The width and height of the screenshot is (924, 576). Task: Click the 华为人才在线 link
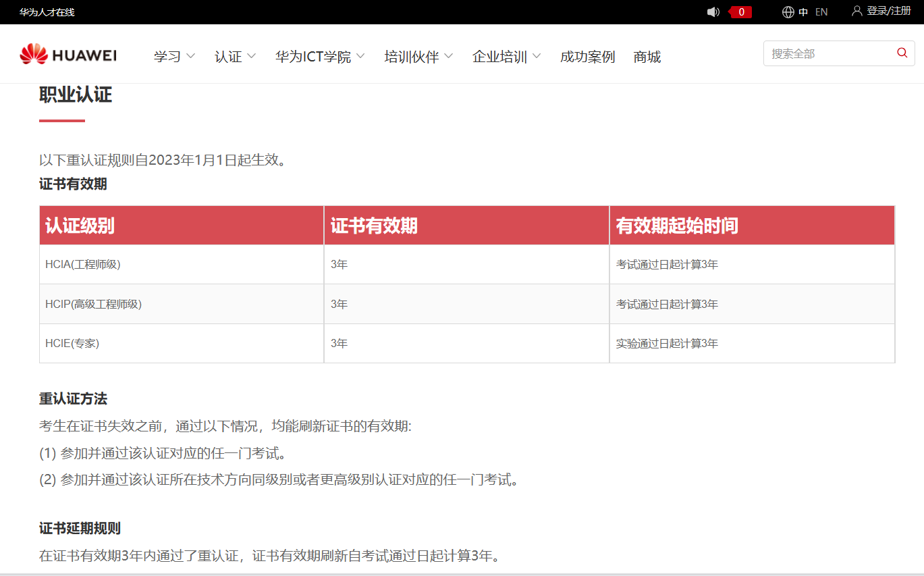pyautogui.click(x=47, y=12)
